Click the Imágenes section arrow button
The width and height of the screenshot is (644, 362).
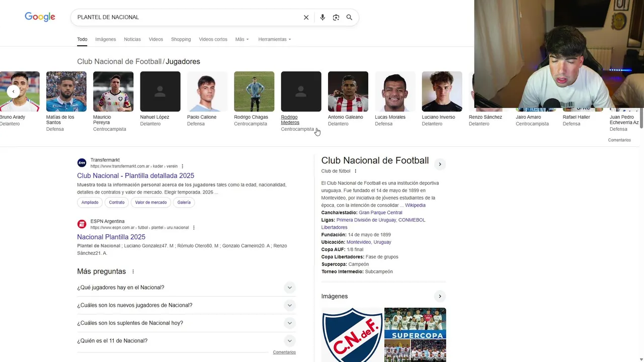click(x=440, y=296)
